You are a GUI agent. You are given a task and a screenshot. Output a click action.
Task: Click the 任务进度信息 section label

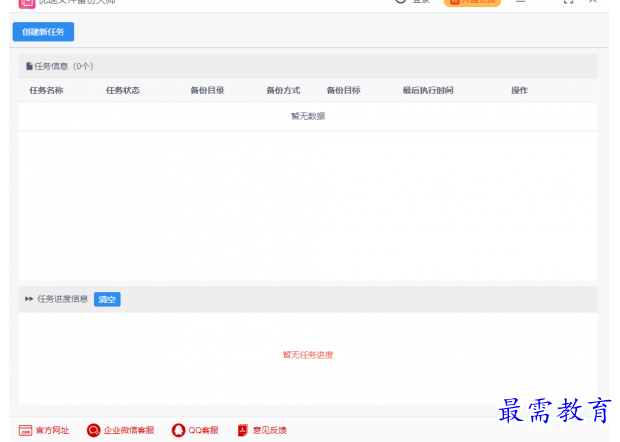click(x=62, y=299)
